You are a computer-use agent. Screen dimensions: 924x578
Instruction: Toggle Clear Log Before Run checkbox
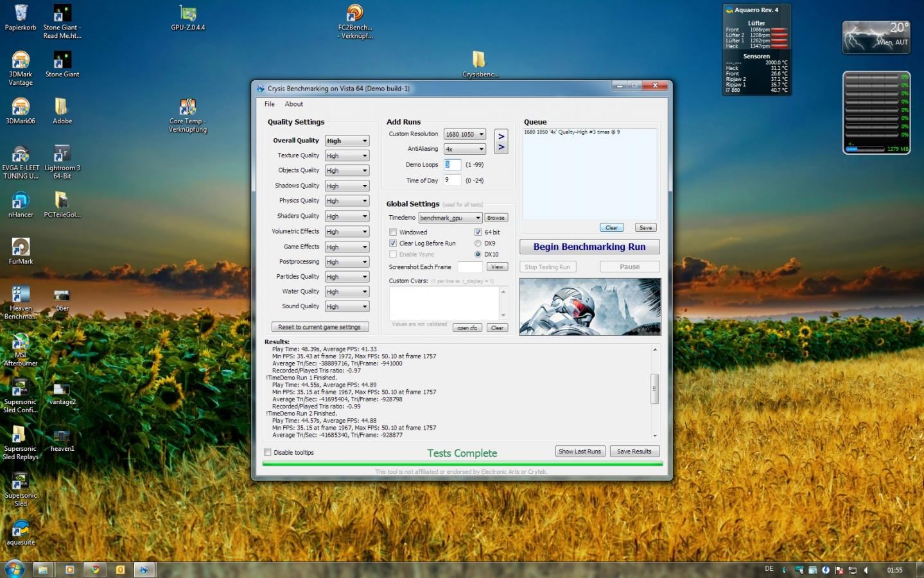[x=393, y=243]
